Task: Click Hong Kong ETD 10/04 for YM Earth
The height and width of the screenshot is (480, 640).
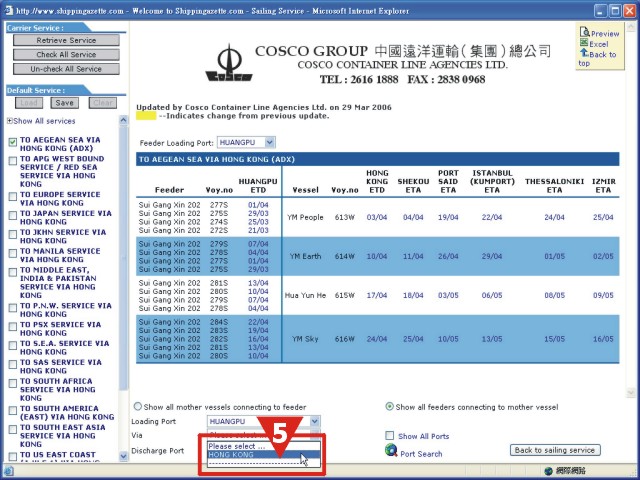Action: coord(376,256)
